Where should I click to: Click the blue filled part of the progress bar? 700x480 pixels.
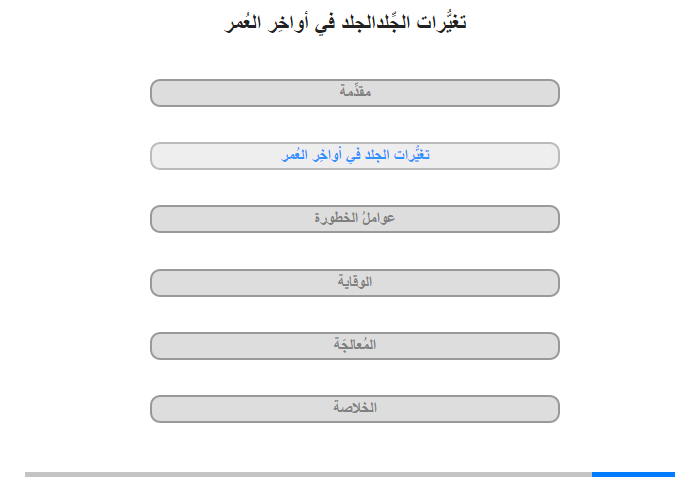pos(633,474)
